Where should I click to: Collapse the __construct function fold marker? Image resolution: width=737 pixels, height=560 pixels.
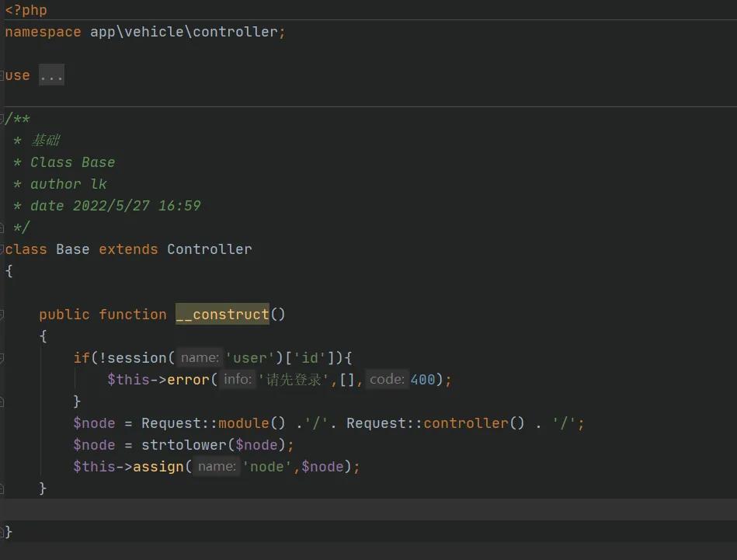(2, 314)
